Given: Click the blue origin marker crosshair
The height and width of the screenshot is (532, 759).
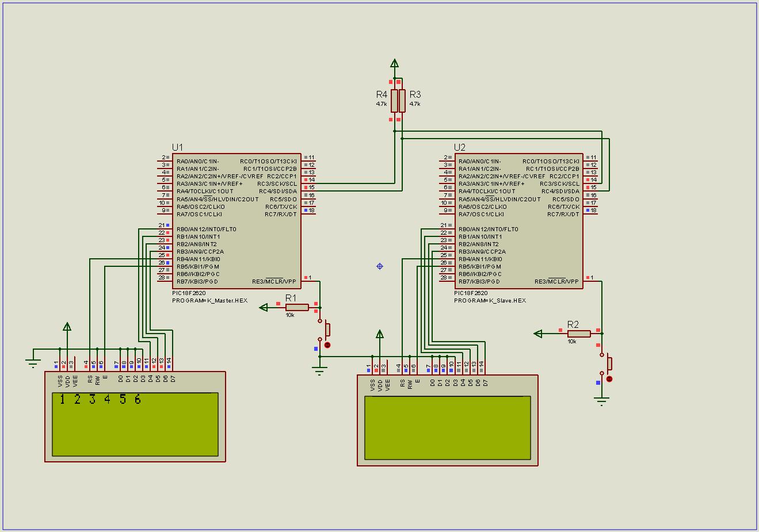Looking at the screenshot, I should click(x=380, y=266).
